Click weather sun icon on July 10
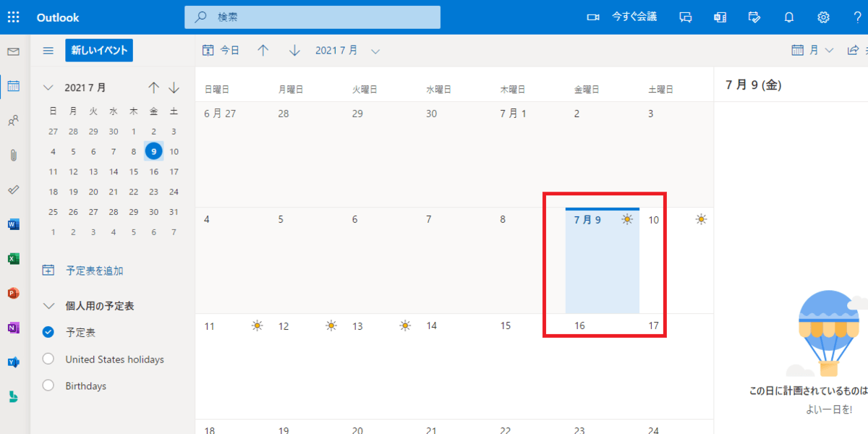 click(701, 219)
